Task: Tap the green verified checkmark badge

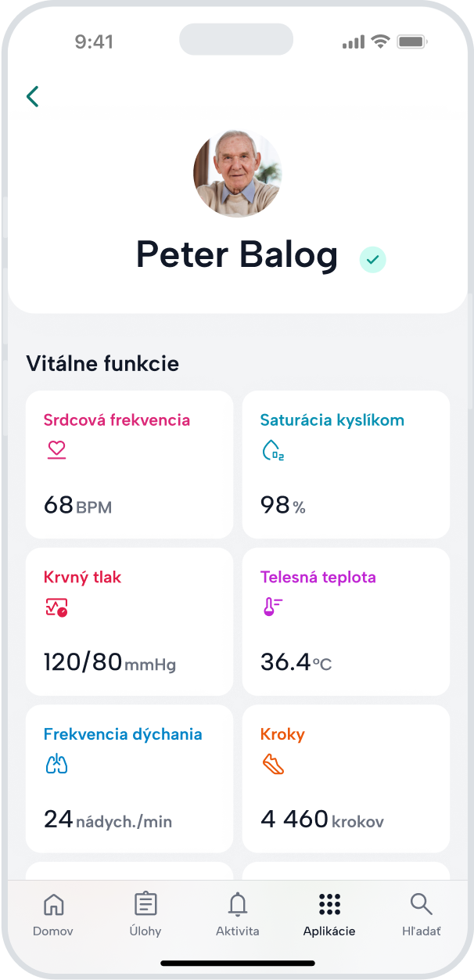Action: [373, 259]
